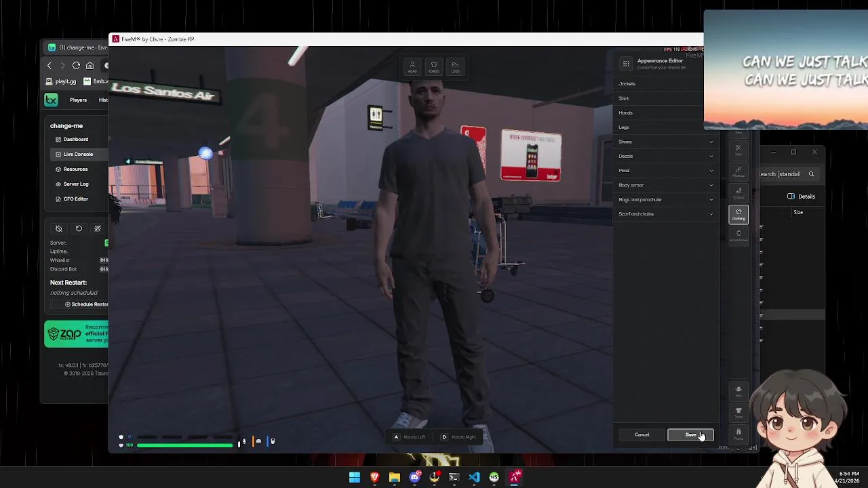Focus camera on Torso
Image resolution: width=868 pixels, height=488 pixels.
point(434,66)
